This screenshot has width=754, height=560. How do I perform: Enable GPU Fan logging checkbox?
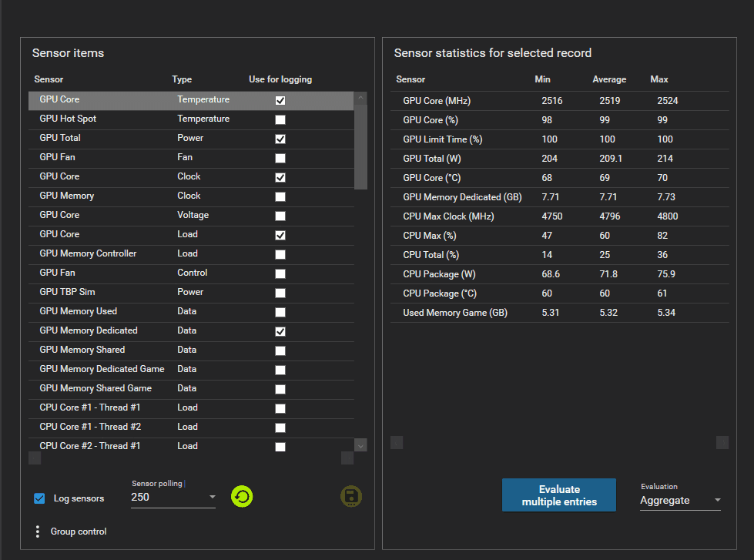pyautogui.click(x=280, y=157)
